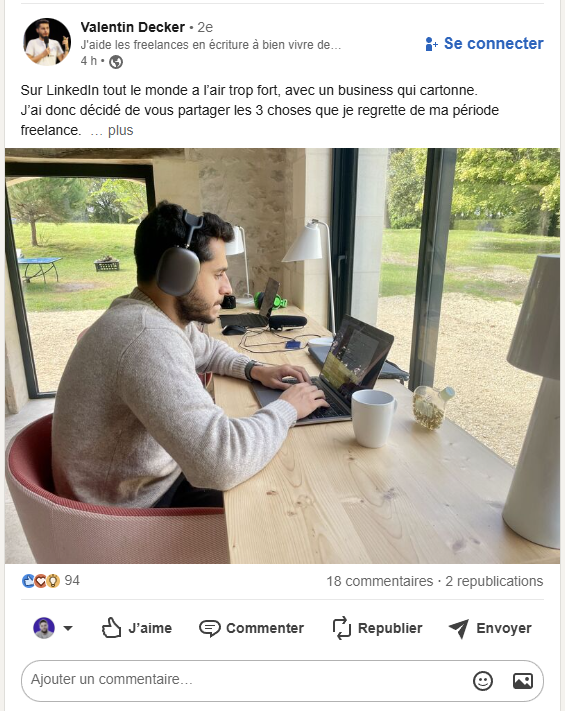View the 94 reactions list
565x711 pixels.
[72, 580]
